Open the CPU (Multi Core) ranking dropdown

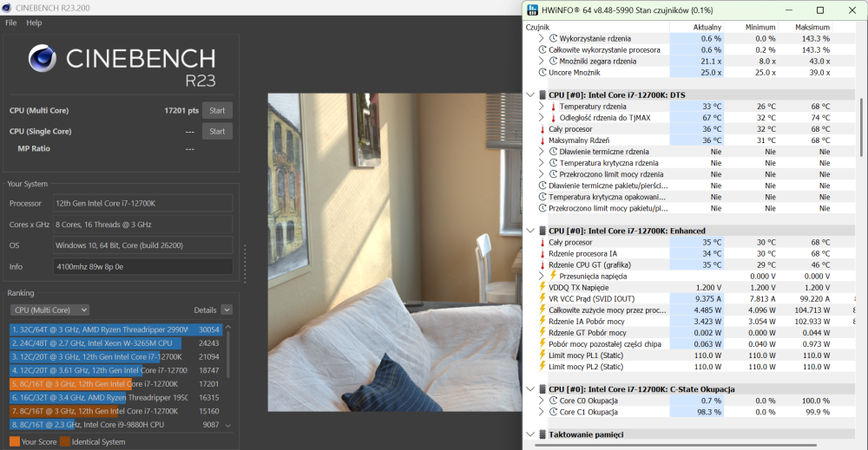point(49,310)
